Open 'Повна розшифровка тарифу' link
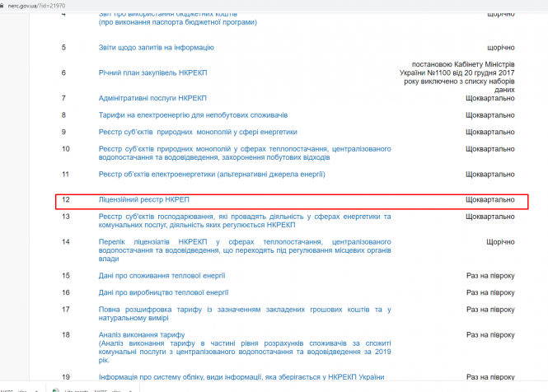This screenshot has width=548, height=392. pos(244,313)
